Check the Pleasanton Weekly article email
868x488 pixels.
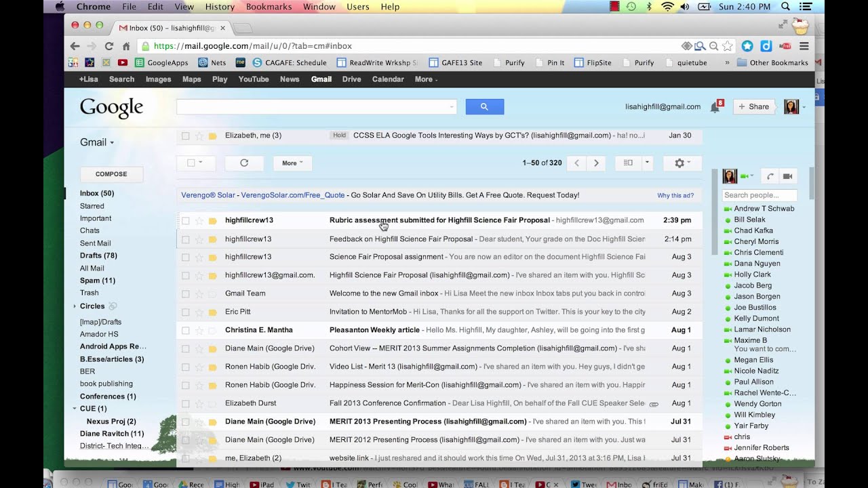coord(185,330)
